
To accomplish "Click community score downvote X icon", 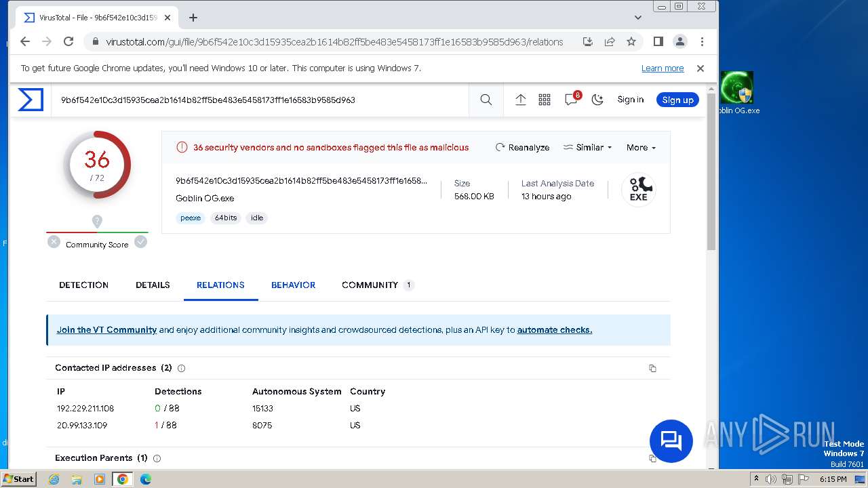I will click(54, 241).
